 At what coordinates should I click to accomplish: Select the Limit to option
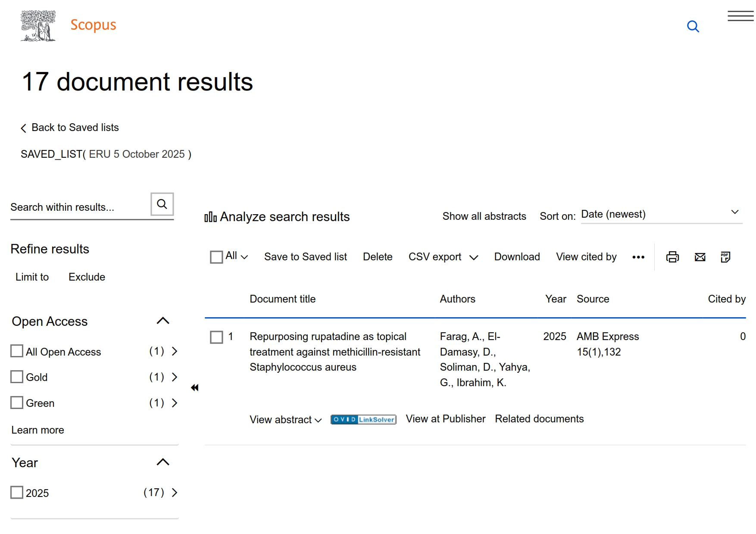32,277
